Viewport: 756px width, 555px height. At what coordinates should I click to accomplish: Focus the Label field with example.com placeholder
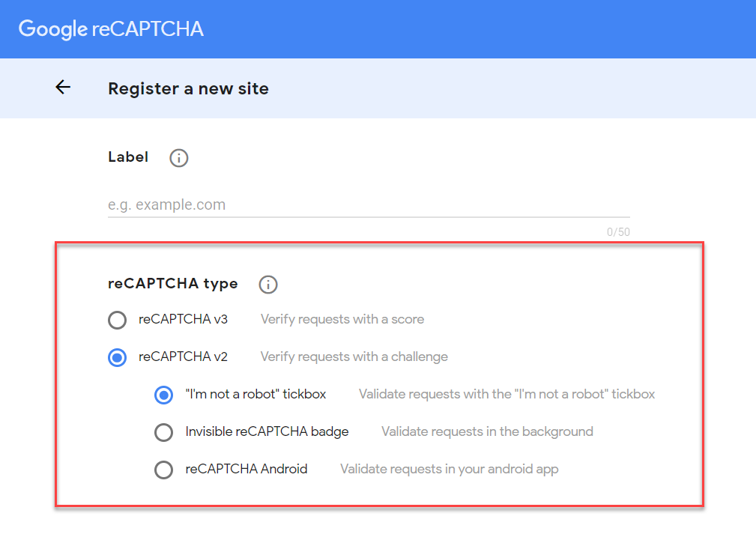pyautogui.click(x=369, y=204)
